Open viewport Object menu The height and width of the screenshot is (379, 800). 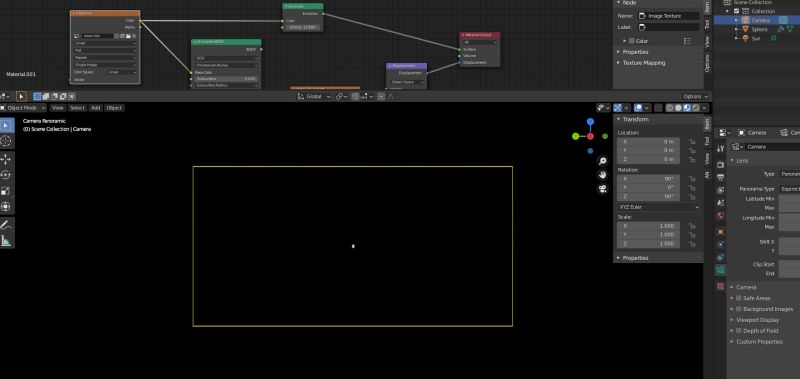(114, 108)
